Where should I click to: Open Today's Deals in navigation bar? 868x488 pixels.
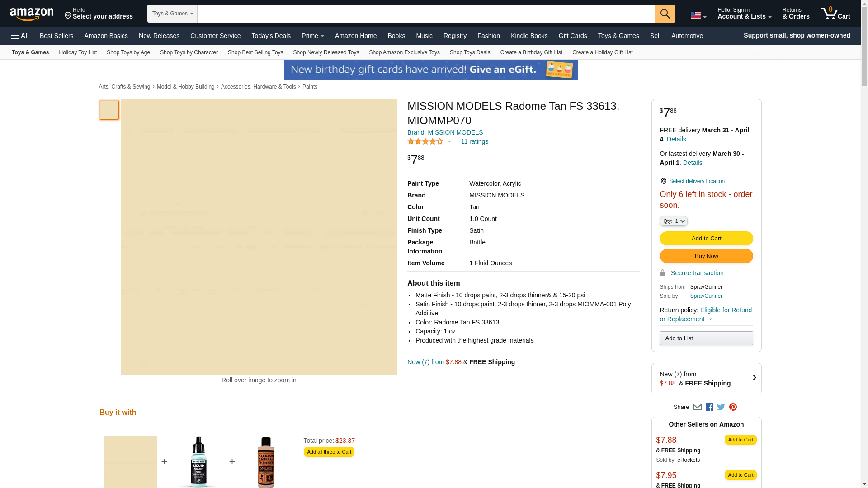[271, 36]
